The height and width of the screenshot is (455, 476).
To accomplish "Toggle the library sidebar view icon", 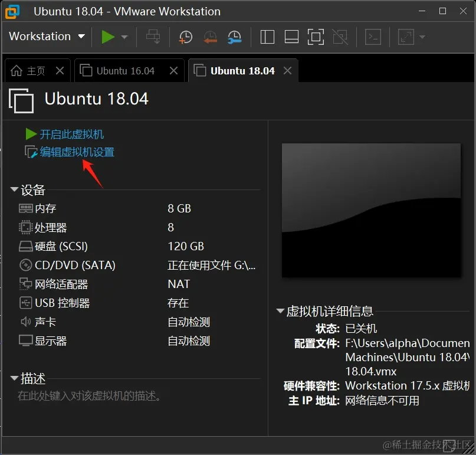I will 267,37.
